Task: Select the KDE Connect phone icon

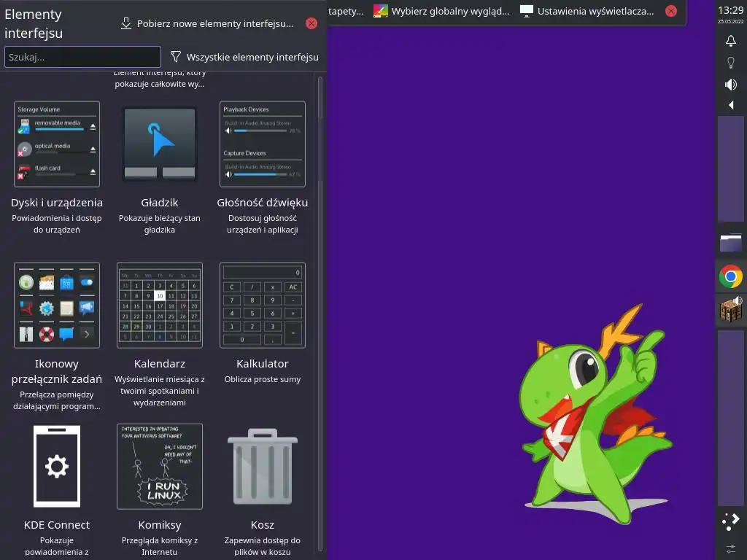Action: (x=57, y=466)
